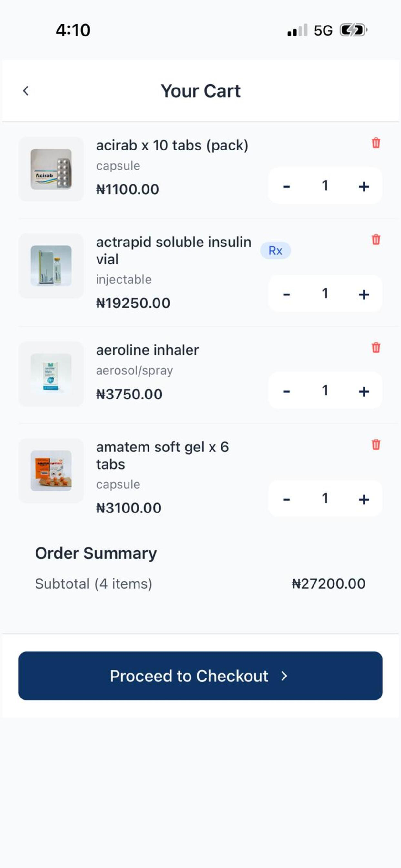Proceed to Checkout
Image resolution: width=401 pixels, height=868 pixels.
(200, 676)
